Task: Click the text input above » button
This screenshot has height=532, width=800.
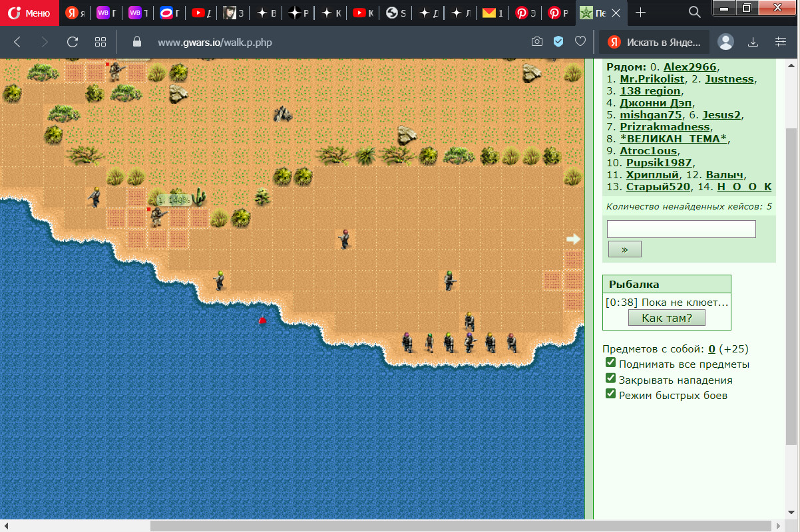Action: [x=682, y=229]
